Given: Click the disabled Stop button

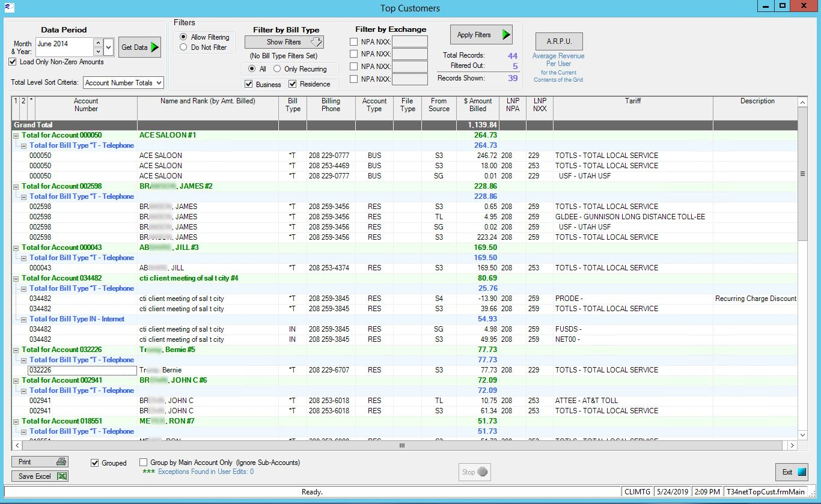Looking at the screenshot, I should pos(475,472).
